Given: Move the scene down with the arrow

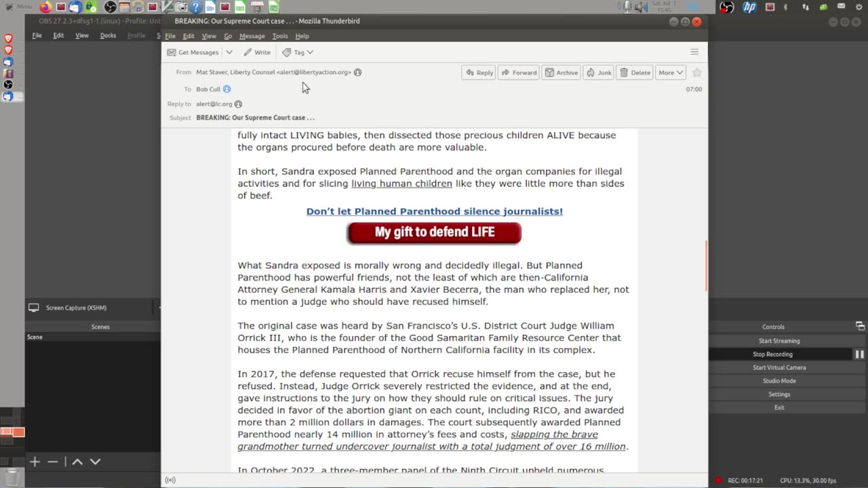Looking at the screenshot, I should tap(95, 462).
